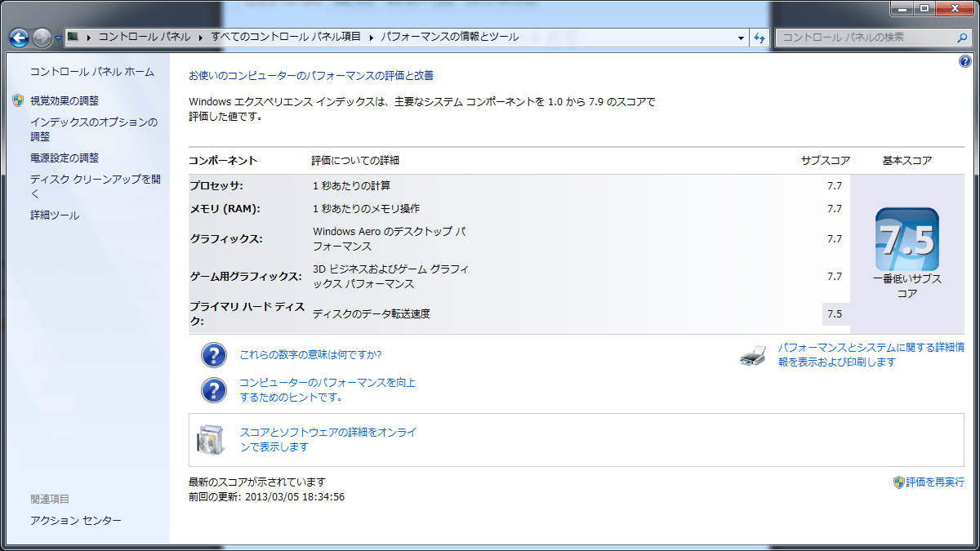Click shield icon beside 視覚効果の調整
This screenshot has height=551, width=980.
(19, 100)
